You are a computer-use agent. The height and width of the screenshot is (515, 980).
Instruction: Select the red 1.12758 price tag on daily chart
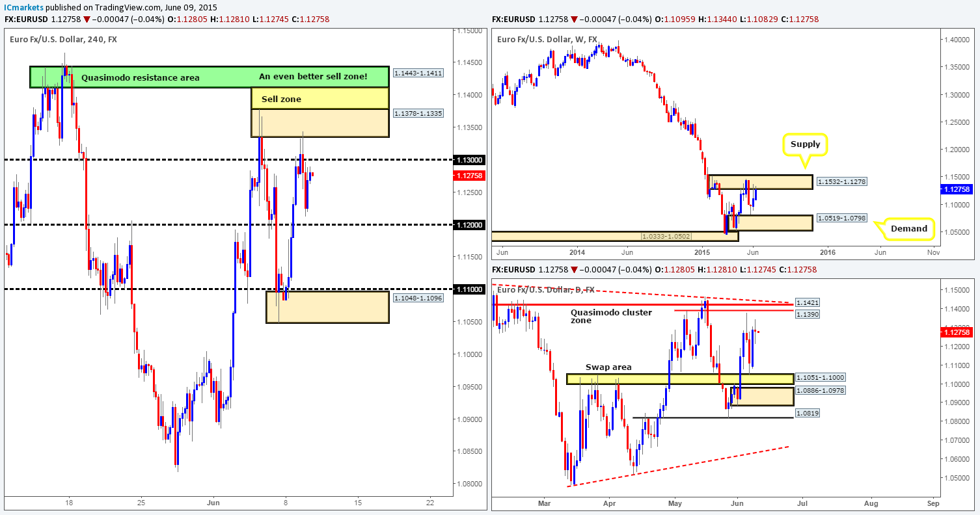click(956, 332)
